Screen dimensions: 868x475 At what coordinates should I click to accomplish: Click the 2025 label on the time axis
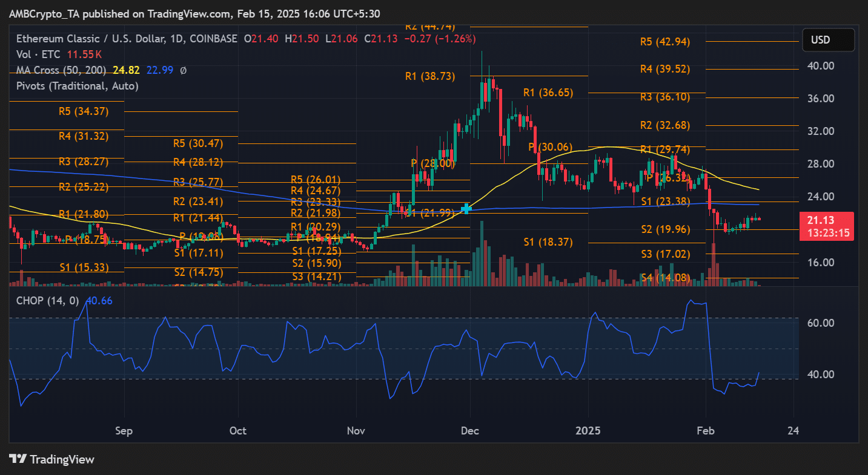click(x=587, y=431)
